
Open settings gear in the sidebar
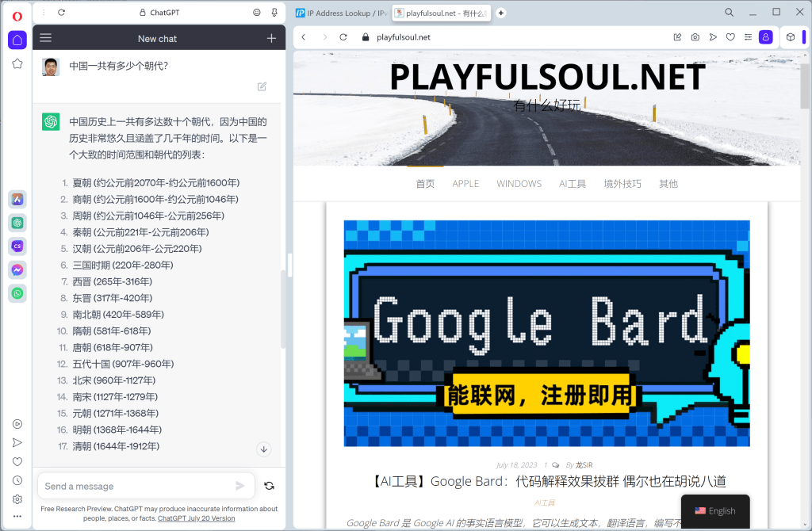tap(17, 499)
